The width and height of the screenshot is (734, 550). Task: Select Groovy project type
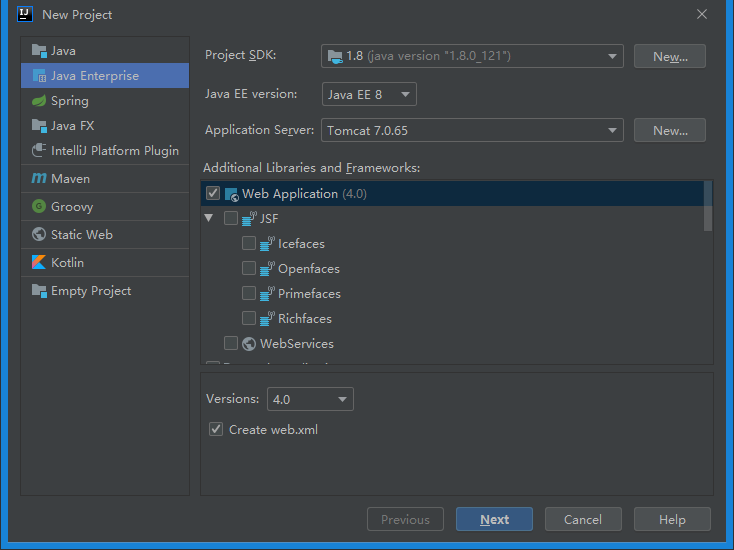click(x=105, y=206)
